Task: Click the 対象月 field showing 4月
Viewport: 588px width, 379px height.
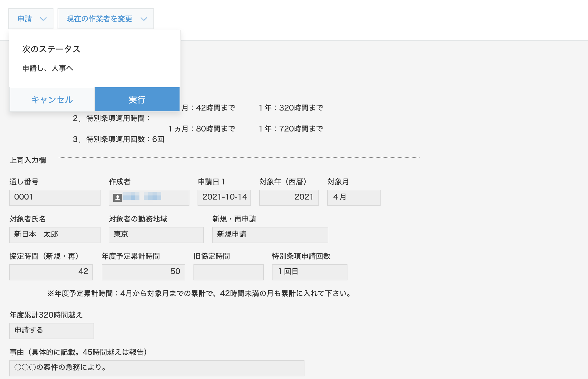Action: point(354,198)
